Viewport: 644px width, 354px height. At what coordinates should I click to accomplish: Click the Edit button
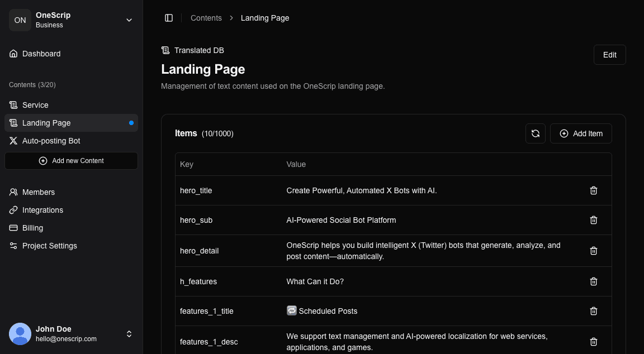point(609,55)
